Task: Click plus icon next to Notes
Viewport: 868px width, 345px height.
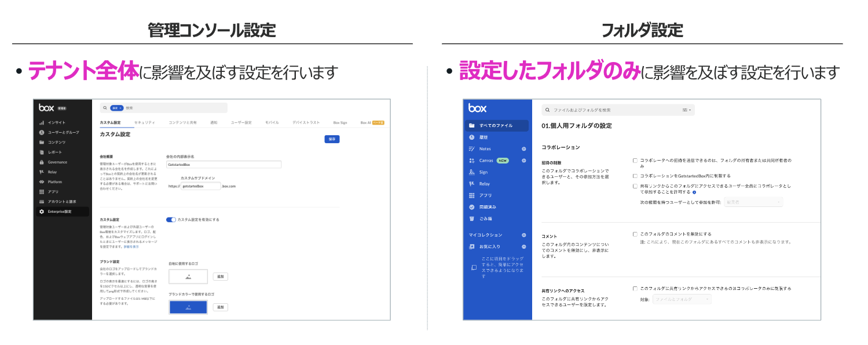Action: (x=524, y=149)
